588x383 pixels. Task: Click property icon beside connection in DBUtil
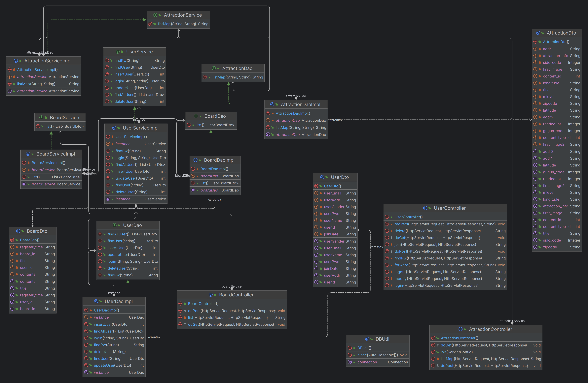click(x=350, y=362)
